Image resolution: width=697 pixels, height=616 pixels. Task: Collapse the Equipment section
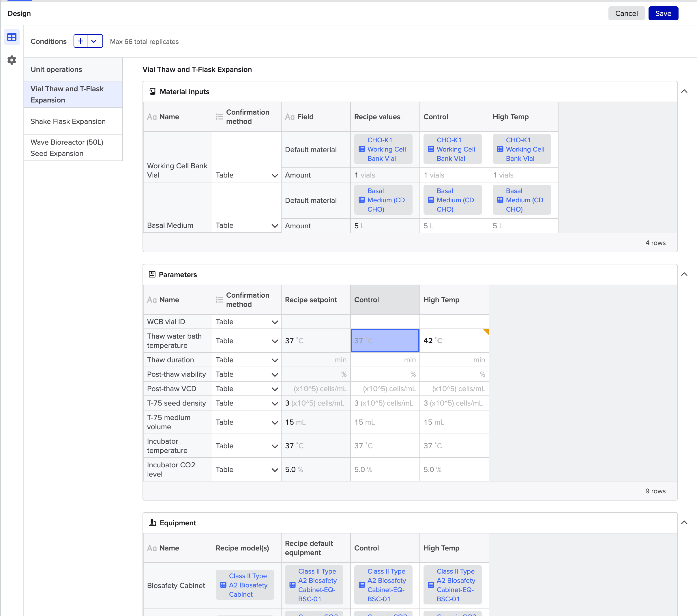[684, 522]
